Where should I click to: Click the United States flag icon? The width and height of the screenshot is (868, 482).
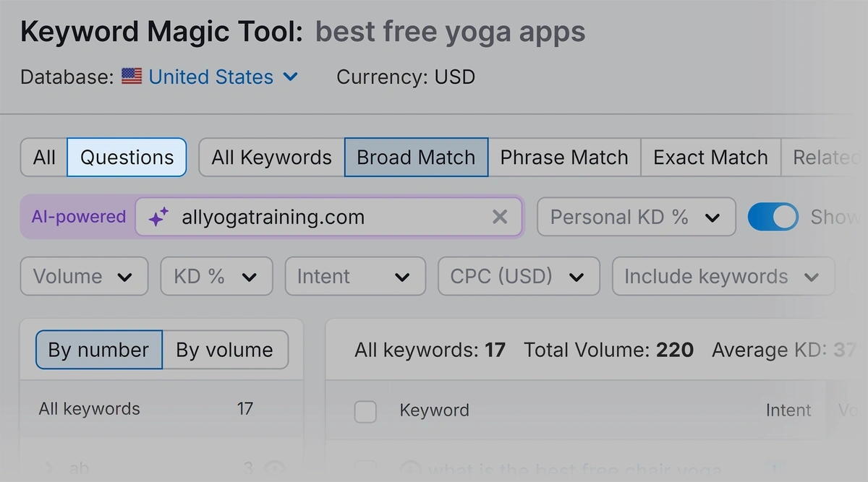pyautogui.click(x=132, y=77)
